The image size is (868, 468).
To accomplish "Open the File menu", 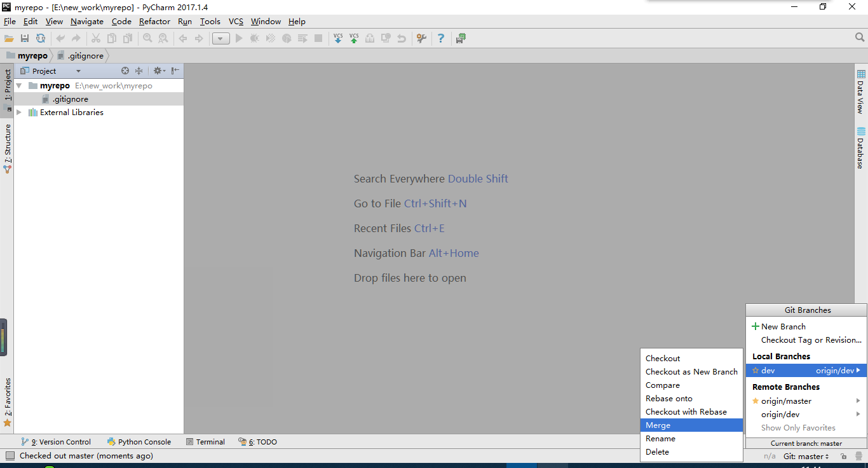I will click(10, 22).
